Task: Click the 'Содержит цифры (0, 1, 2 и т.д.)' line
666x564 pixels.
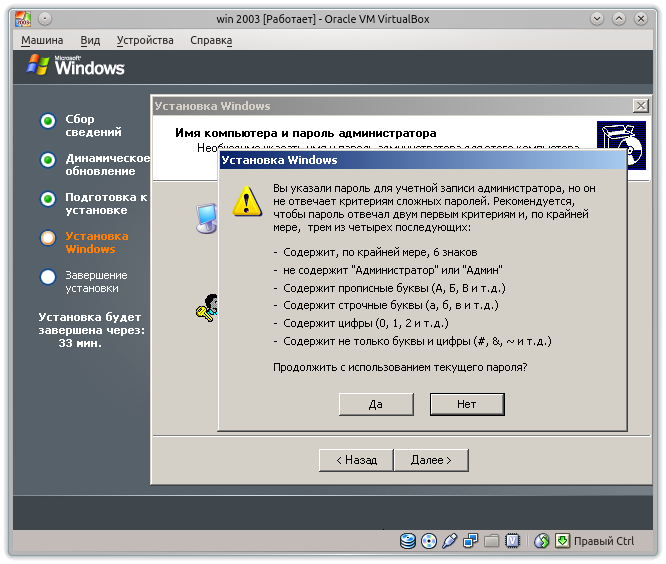Action: [366, 323]
